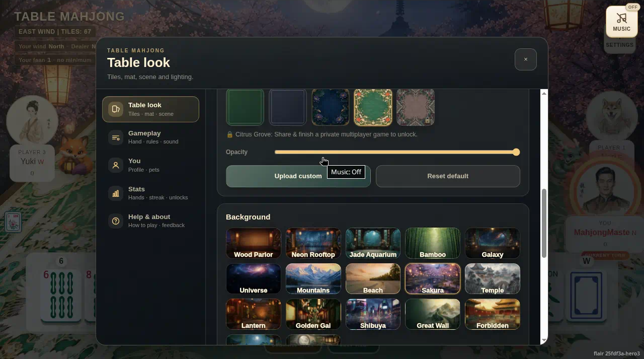The height and width of the screenshot is (359, 644).
Task: Click Player 3 Yuki avatar
Action: tap(32, 121)
